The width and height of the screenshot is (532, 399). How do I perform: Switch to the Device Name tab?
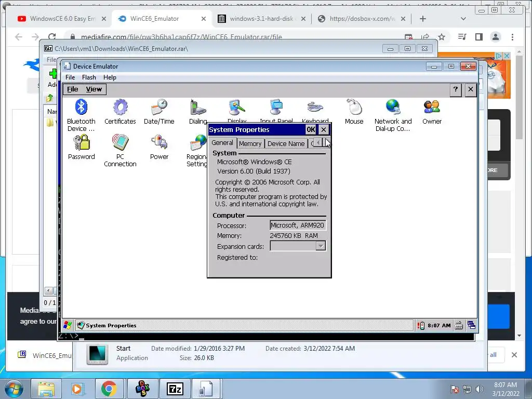click(286, 144)
